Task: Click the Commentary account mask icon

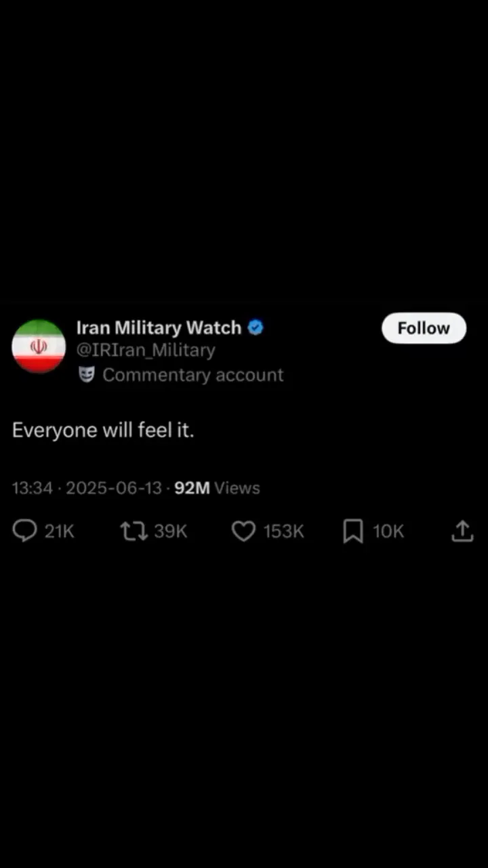Action: [x=87, y=374]
